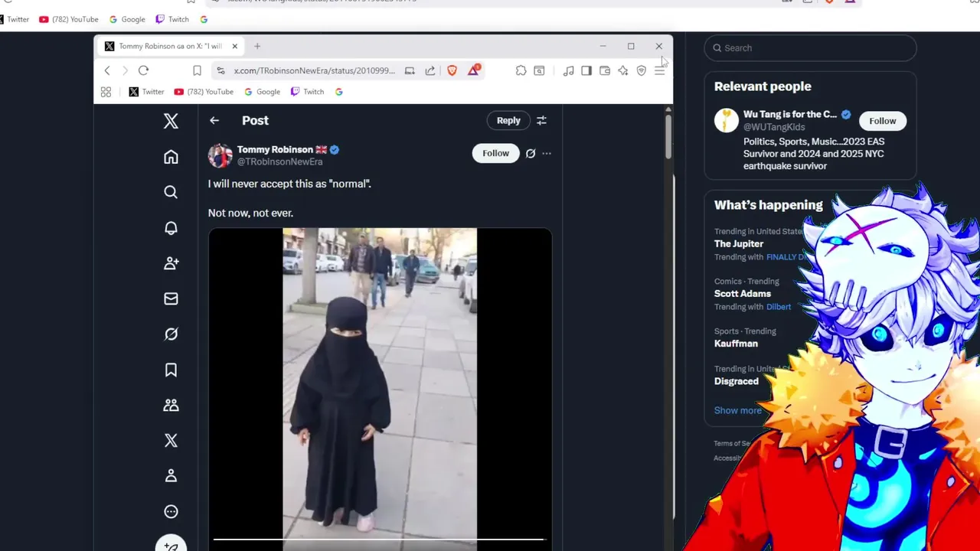Open X Home from the sidebar
This screenshot has height=551, width=980.
171,157
